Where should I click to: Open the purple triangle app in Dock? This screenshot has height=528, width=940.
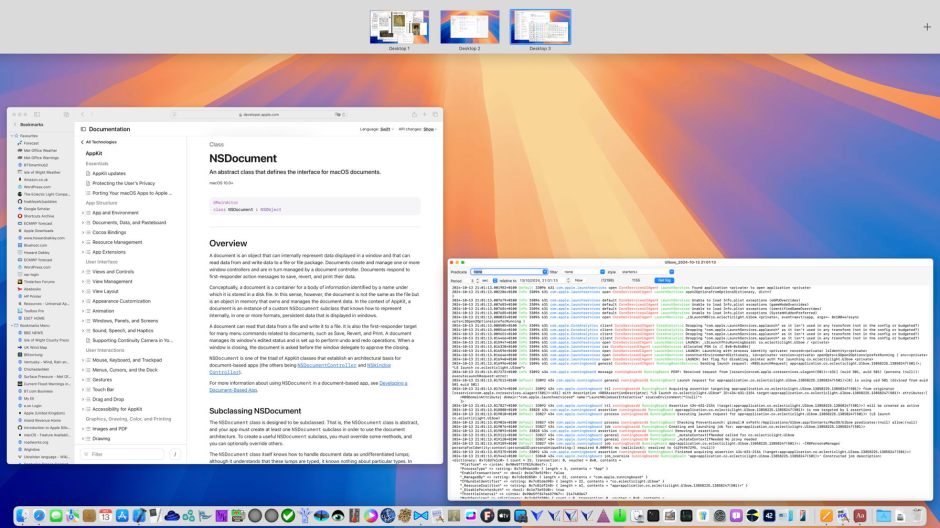coord(603,515)
